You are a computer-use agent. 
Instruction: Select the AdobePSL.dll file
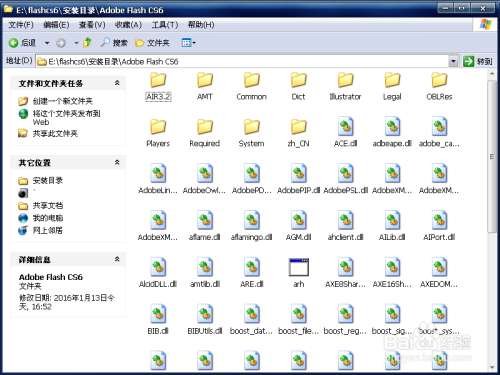(346, 179)
